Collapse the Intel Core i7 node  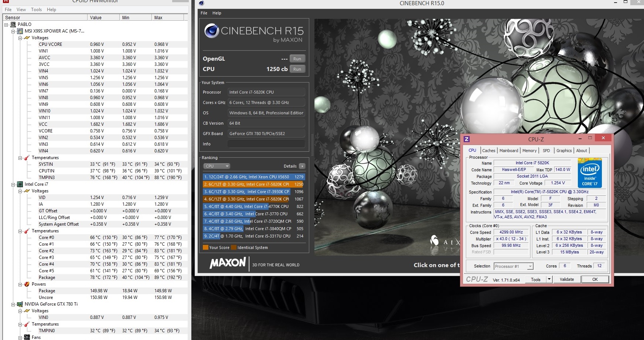click(x=13, y=185)
